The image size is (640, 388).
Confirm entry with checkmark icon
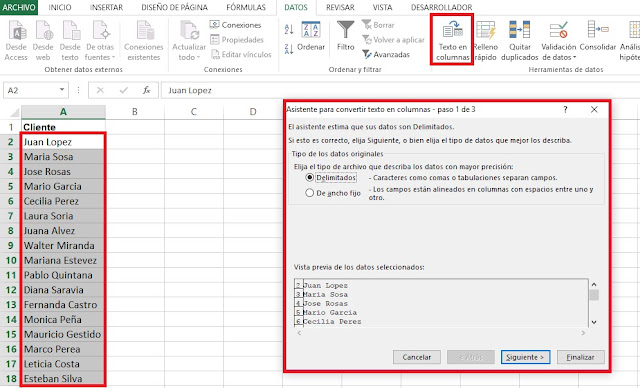tap(124, 90)
